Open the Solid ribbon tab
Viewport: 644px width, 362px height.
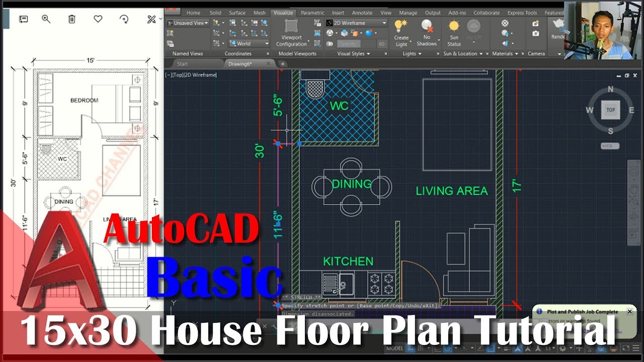click(215, 13)
